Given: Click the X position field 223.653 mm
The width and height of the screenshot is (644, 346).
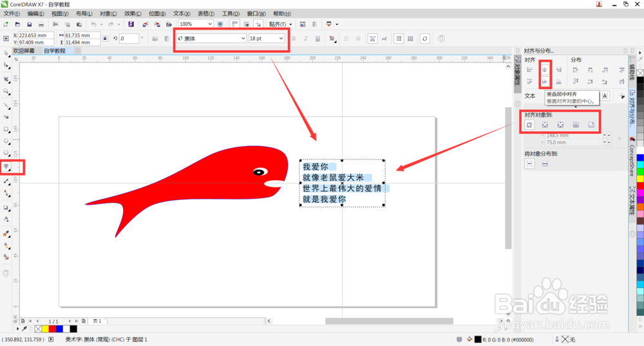Looking at the screenshot, I should [36, 35].
